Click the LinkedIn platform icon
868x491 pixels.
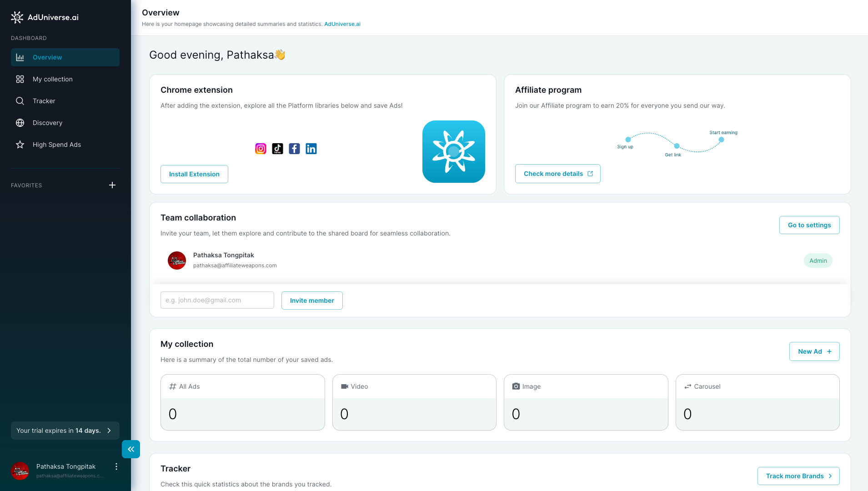click(x=311, y=149)
